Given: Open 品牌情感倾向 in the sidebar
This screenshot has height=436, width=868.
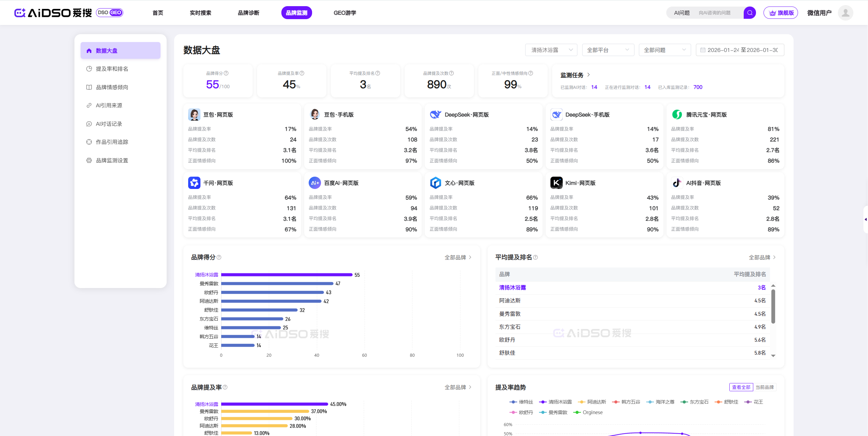Looking at the screenshot, I should (112, 87).
